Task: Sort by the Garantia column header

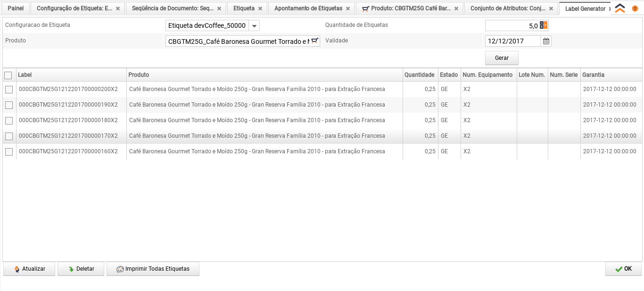Action: pyautogui.click(x=611, y=75)
